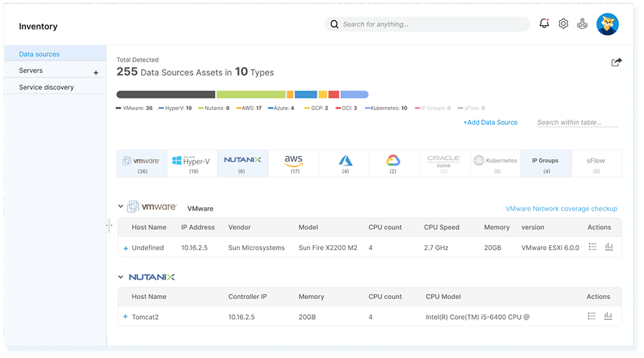This screenshot has height=358, width=644.
Task: Click the Search within table field
Action: tap(577, 122)
